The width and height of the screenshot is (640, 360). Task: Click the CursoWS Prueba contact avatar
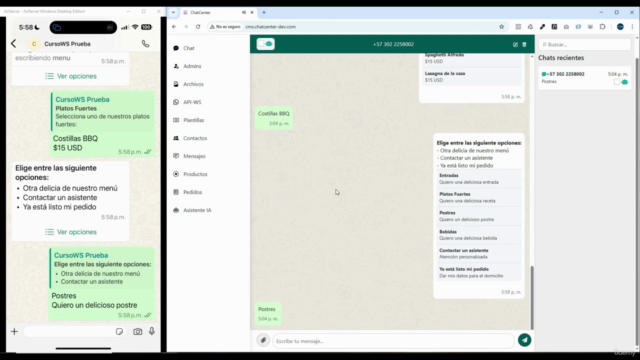tap(34, 44)
